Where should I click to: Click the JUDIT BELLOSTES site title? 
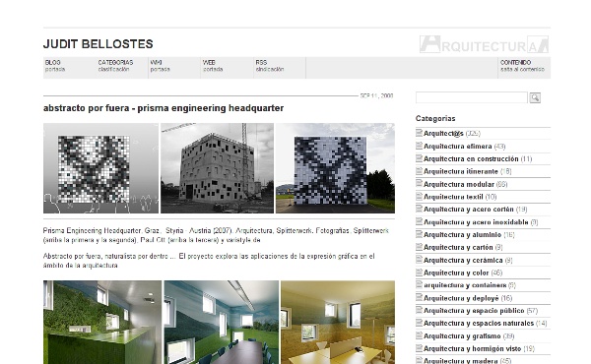coord(98,44)
